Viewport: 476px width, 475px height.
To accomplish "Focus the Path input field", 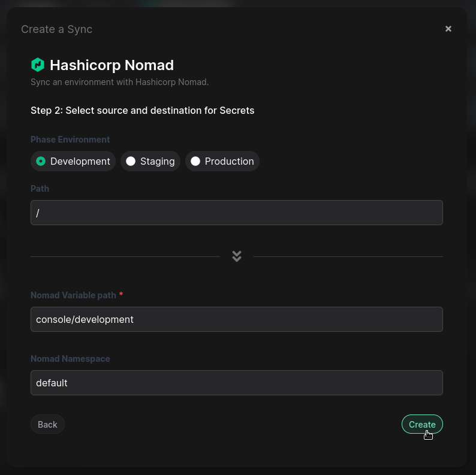I will [x=236, y=213].
